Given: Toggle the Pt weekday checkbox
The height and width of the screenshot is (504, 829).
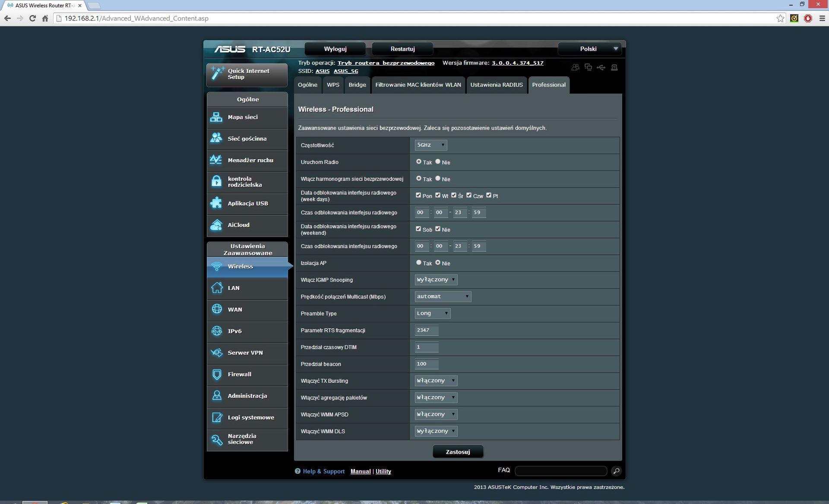Looking at the screenshot, I should coord(489,195).
